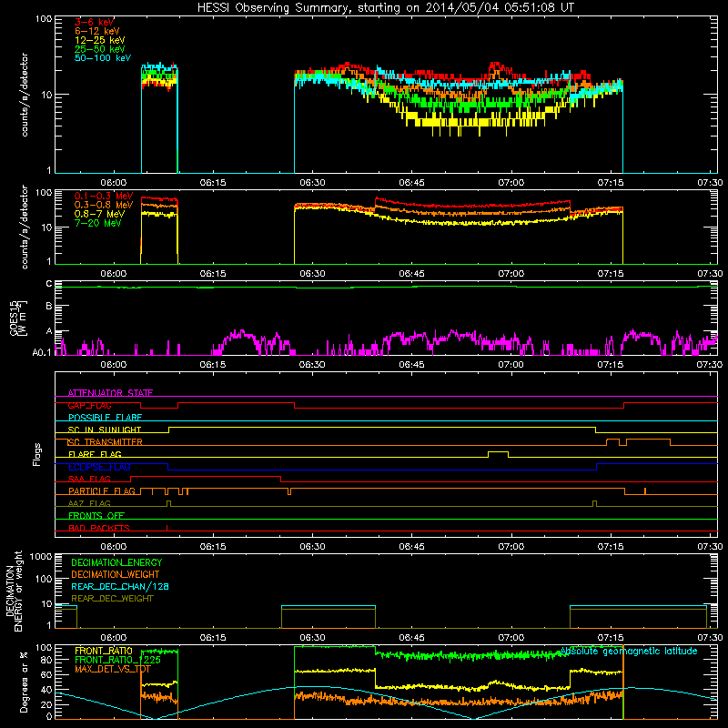Image resolution: width=728 pixels, height=728 pixels.
Task: Click the REAR_DEC_WEIGHT legend label
Action: 112,599
